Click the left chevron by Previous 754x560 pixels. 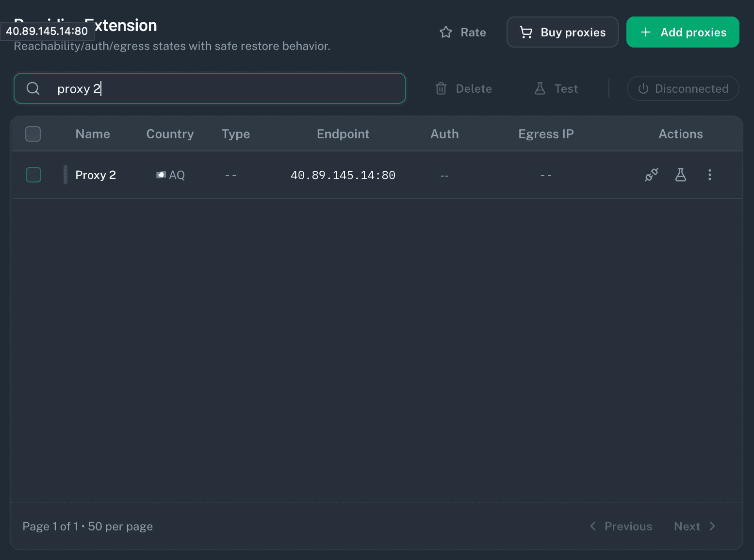[593, 526]
